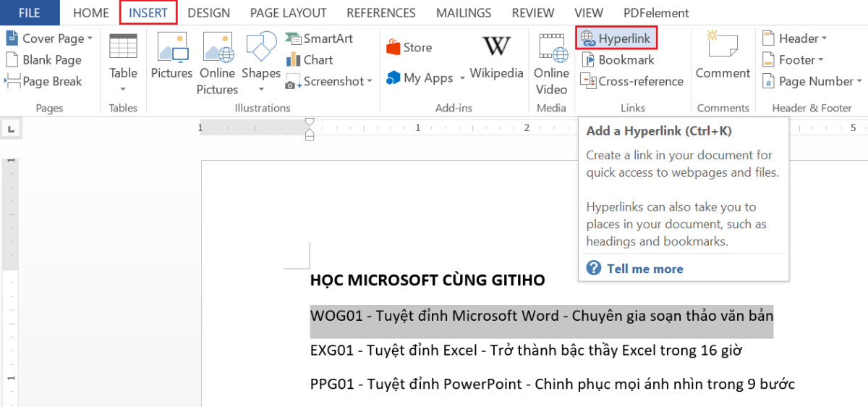This screenshot has width=868, height=407.
Task: Insert a Chart
Action: [x=310, y=60]
